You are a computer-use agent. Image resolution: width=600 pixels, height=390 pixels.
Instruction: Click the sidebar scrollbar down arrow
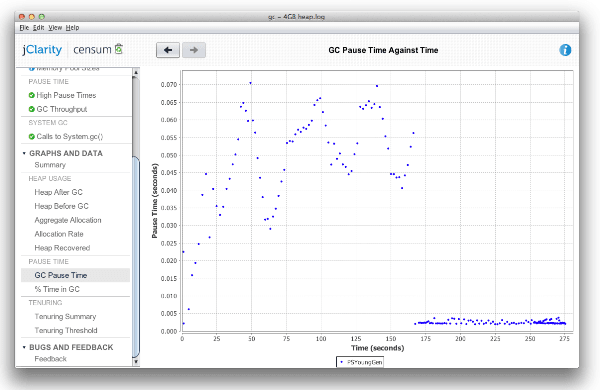pos(135,362)
